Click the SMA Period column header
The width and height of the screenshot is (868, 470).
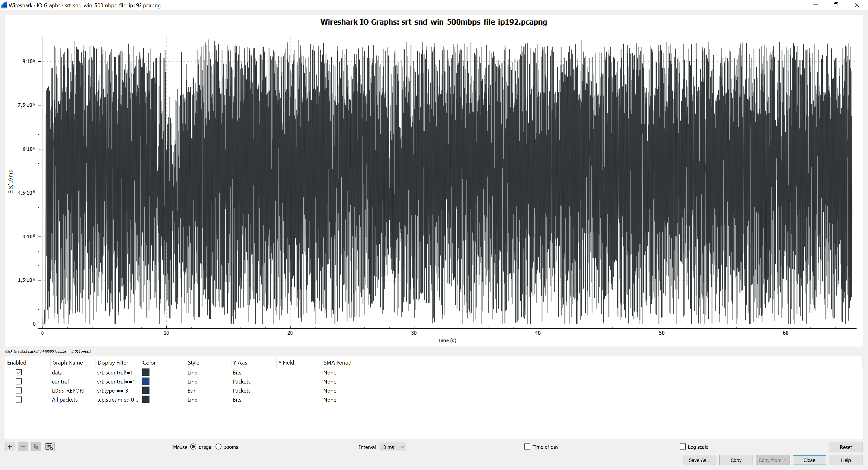pos(337,362)
